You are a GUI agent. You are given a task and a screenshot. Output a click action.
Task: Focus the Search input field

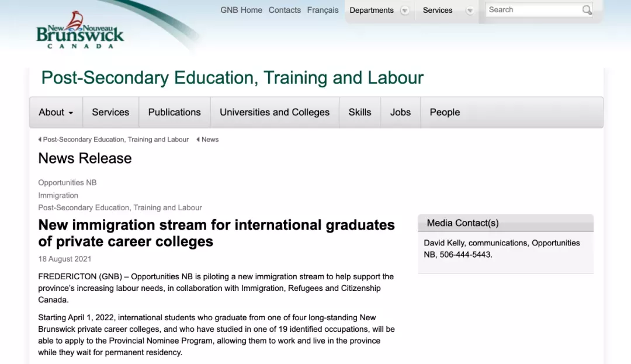coord(533,10)
